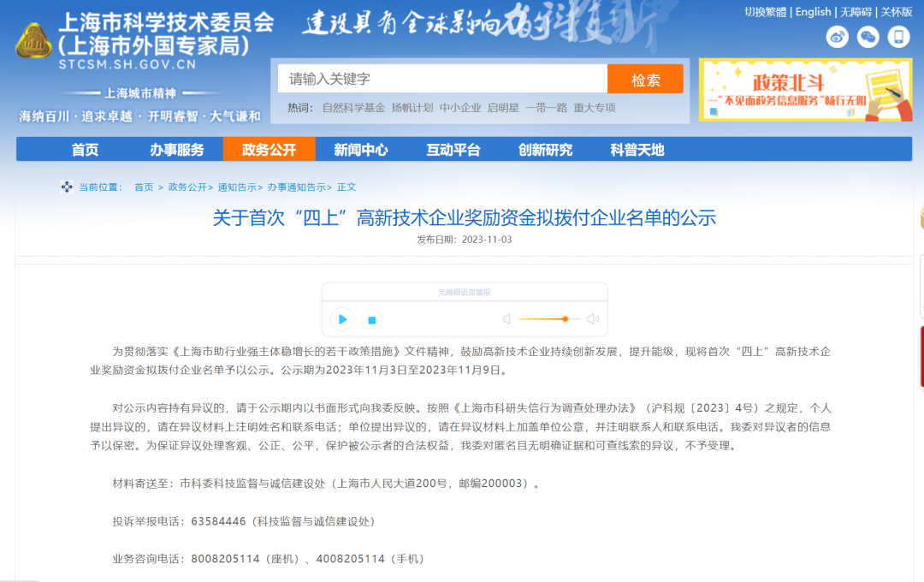
Task: Open the 政策北斗 banner image
Action: tap(804, 90)
